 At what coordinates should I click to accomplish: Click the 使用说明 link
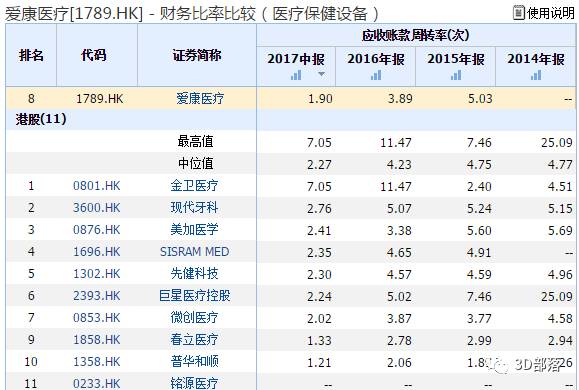(x=551, y=13)
